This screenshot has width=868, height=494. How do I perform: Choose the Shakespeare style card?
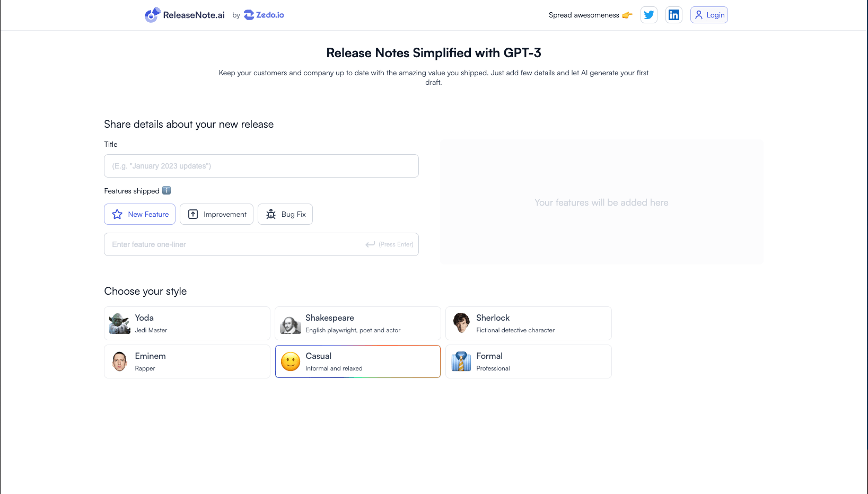coord(358,323)
